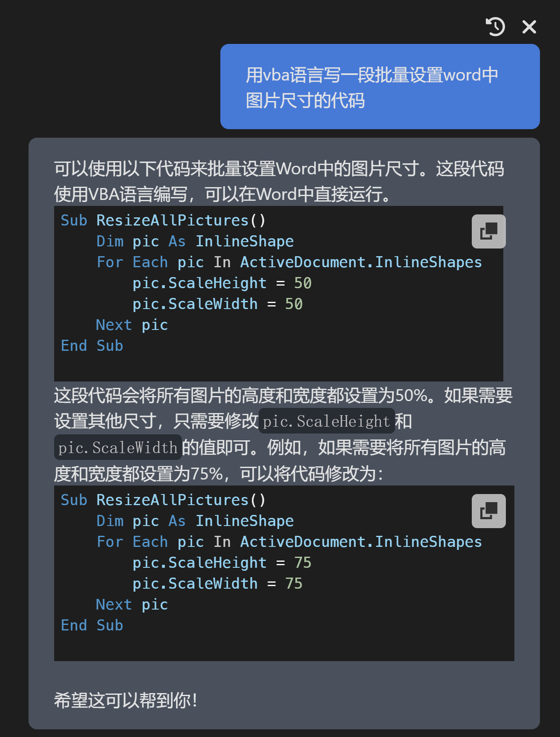Image resolution: width=560 pixels, height=737 pixels.
Task: Click the closing line 希望这可以帮到你
Action: coord(126,700)
